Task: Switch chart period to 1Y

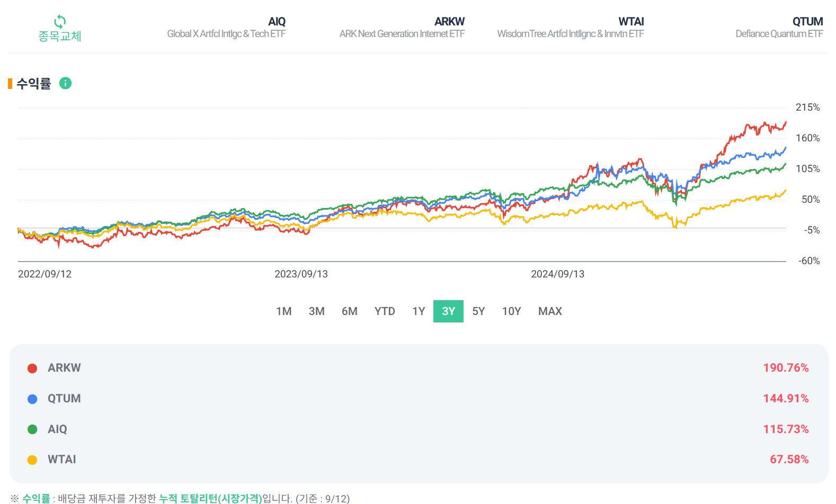Action: (x=419, y=311)
